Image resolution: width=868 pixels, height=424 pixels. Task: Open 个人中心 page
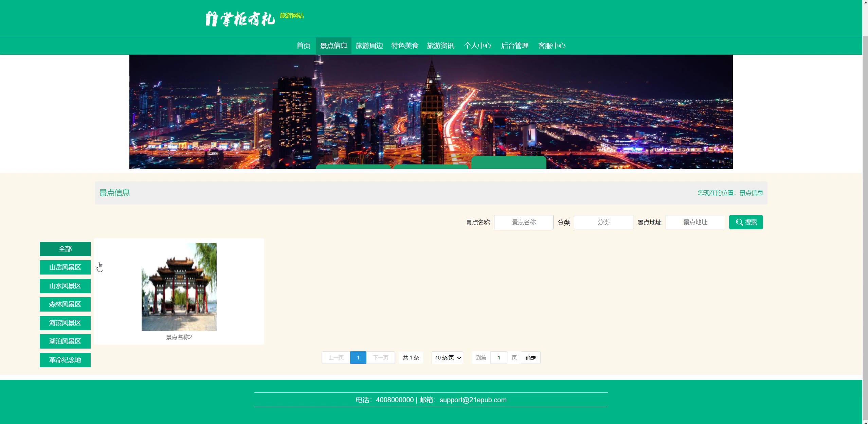(x=477, y=46)
